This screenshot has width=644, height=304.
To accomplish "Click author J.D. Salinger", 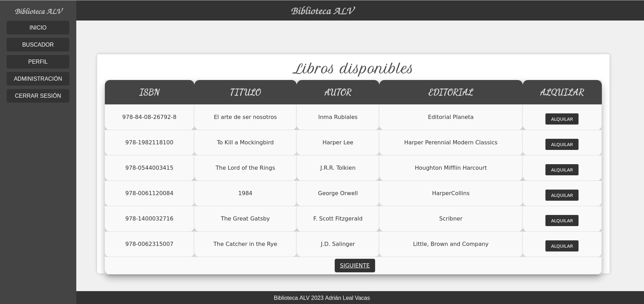I will (x=338, y=244).
